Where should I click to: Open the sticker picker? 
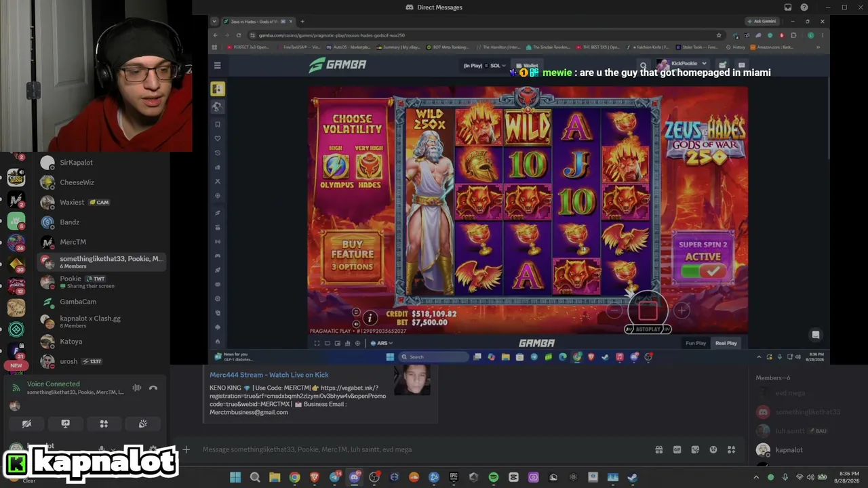click(695, 449)
